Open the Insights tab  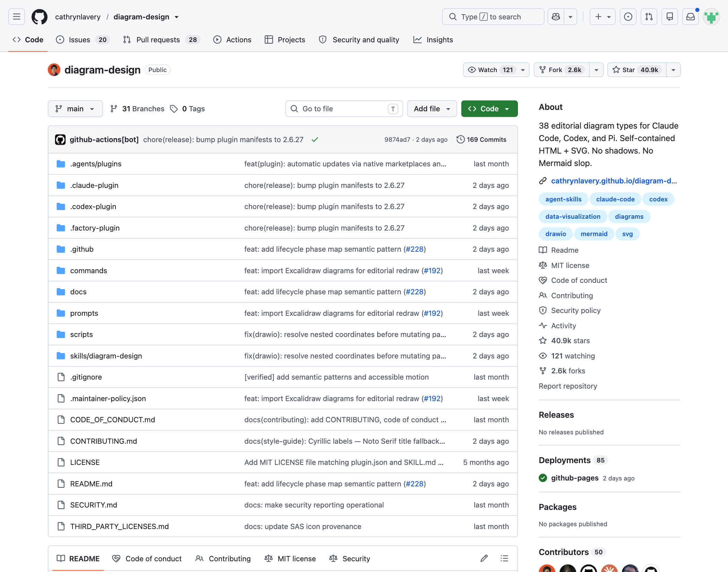[x=433, y=40]
